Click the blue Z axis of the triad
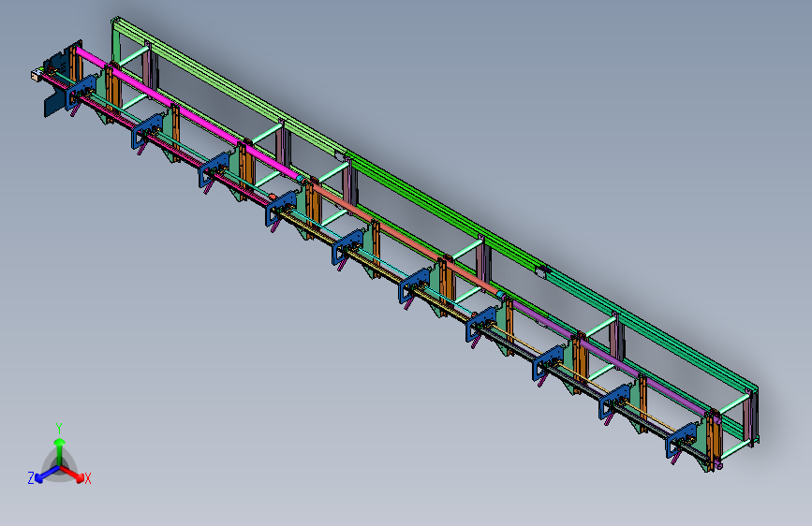 coord(47,474)
